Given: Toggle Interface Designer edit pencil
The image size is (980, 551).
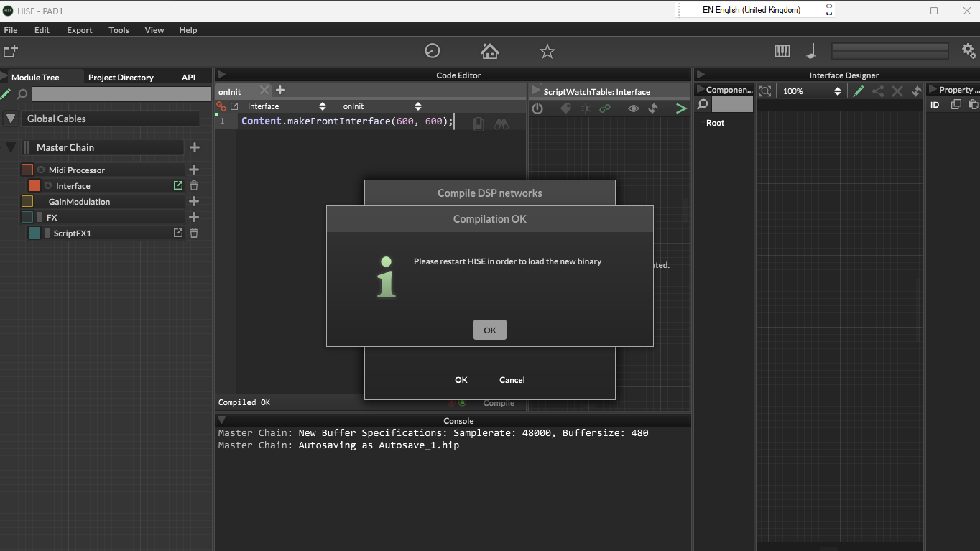Looking at the screenshot, I should click(859, 91).
